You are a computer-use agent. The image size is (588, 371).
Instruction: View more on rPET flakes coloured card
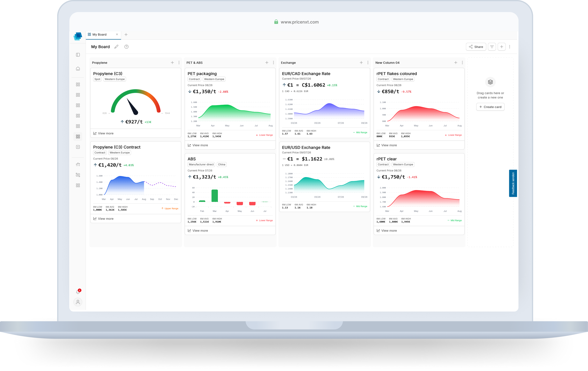pos(387,145)
